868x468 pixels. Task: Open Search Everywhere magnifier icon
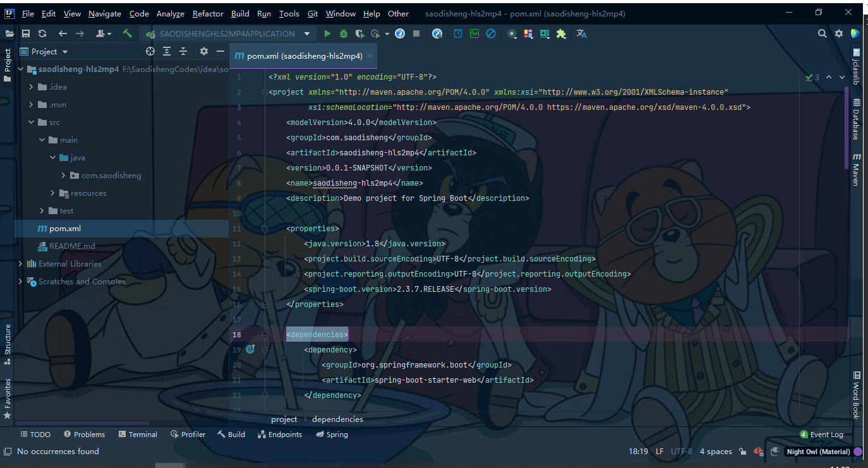tap(822, 33)
